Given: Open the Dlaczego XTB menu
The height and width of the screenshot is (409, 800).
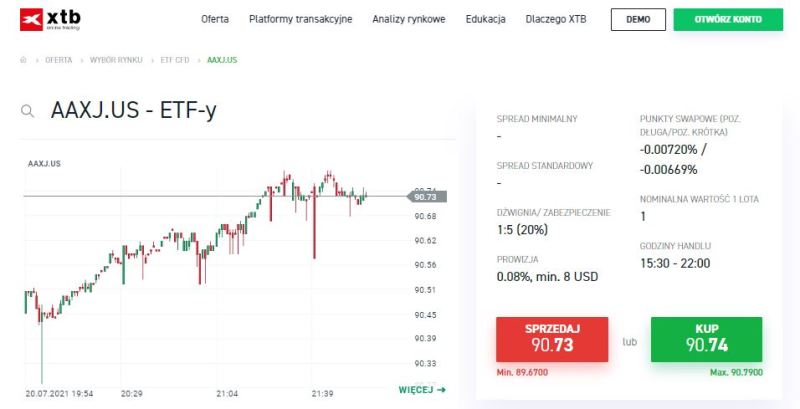Looking at the screenshot, I should point(556,19).
